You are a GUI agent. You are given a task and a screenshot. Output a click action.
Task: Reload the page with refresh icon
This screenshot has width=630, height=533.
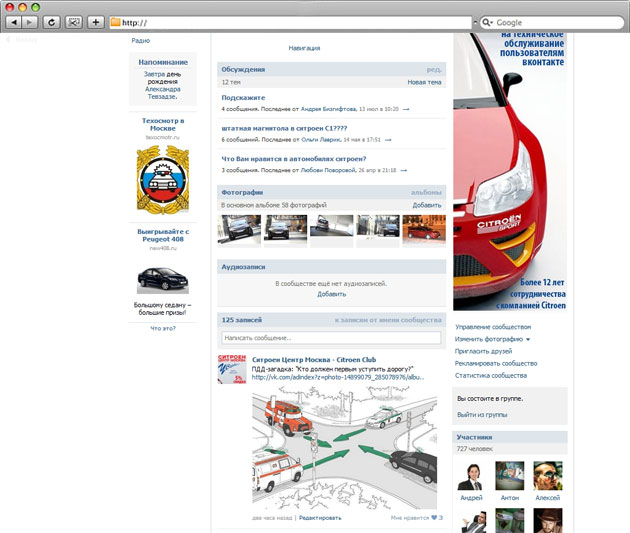51,22
